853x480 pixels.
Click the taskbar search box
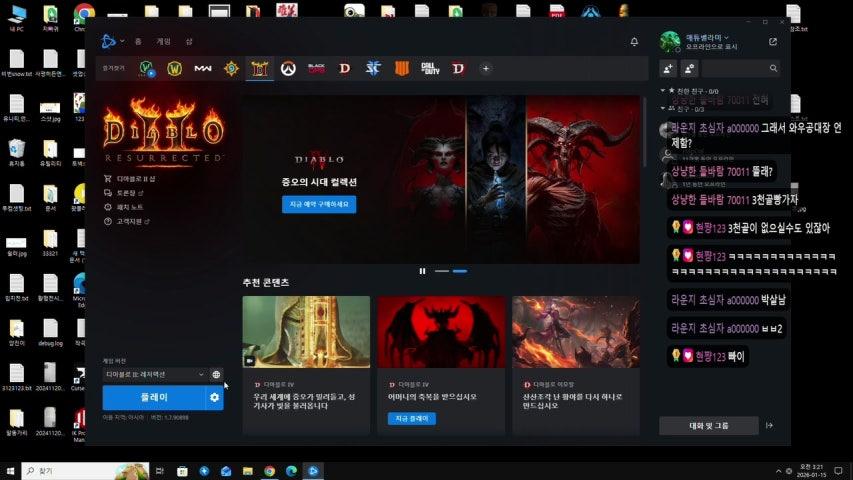tap(85, 471)
